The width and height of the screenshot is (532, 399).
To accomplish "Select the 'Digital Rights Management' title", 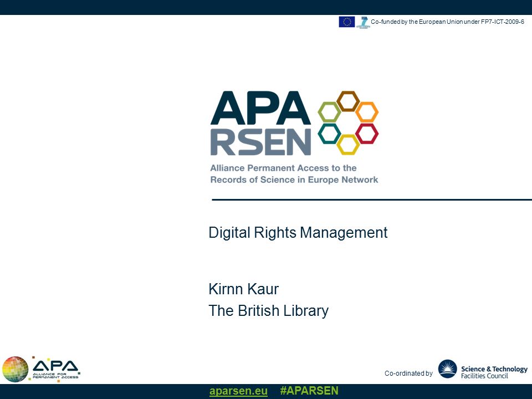I will pyautogui.click(x=298, y=233).
